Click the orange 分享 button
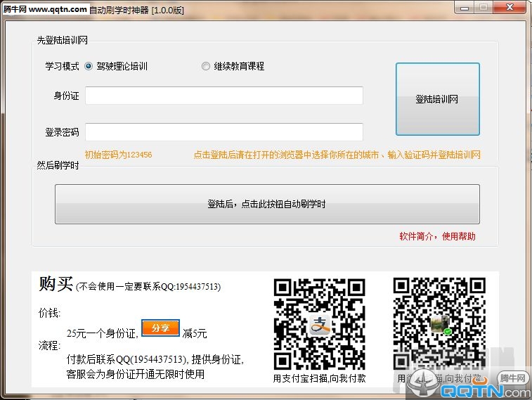This screenshot has height=400, width=532. tap(160, 328)
